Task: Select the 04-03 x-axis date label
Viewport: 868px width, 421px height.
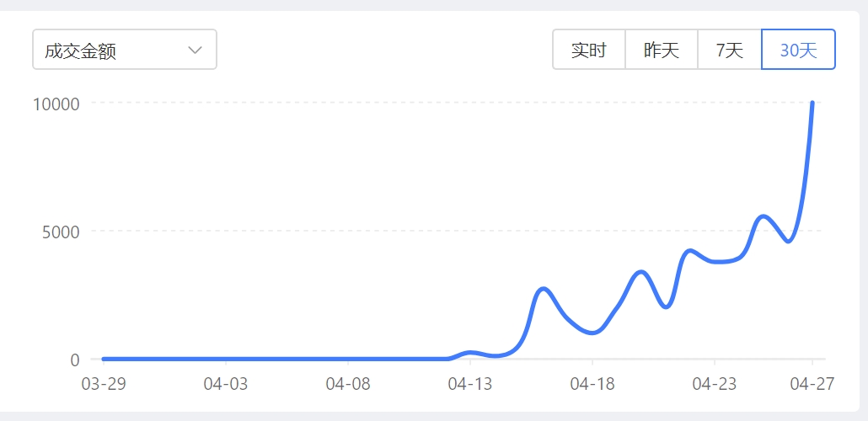Action: [x=226, y=384]
